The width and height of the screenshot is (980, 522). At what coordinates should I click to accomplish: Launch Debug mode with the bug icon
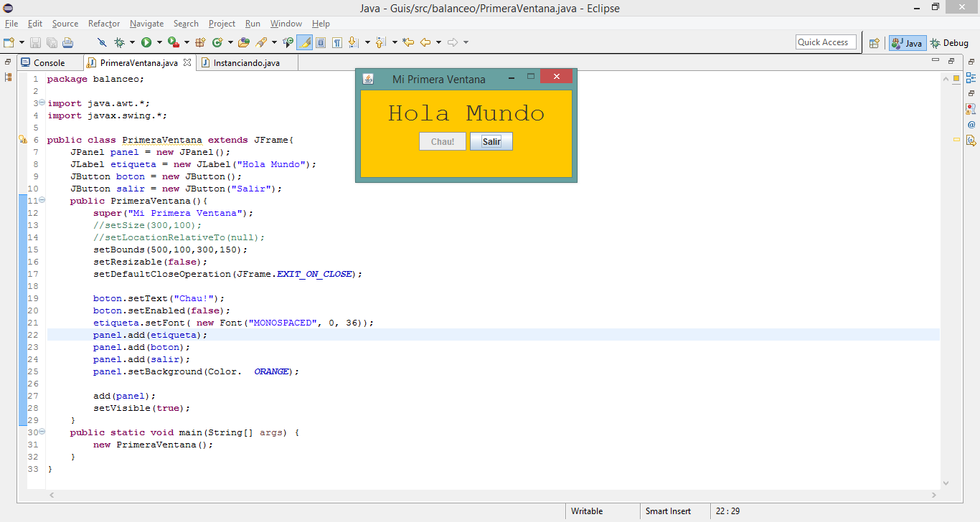118,42
